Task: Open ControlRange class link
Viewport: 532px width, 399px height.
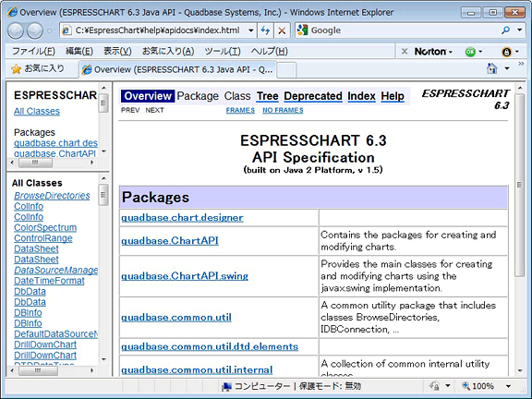Action: [43, 238]
